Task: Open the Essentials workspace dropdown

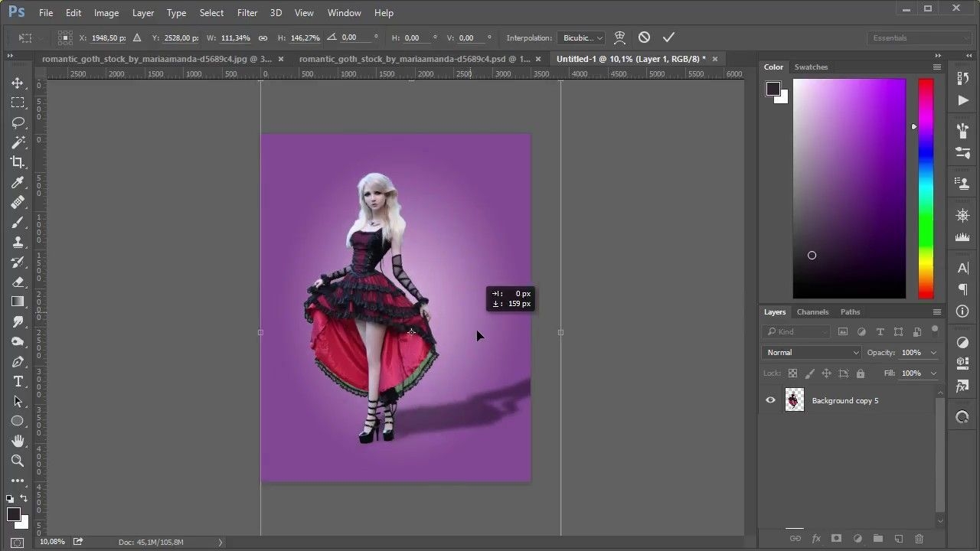Action: tap(920, 37)
